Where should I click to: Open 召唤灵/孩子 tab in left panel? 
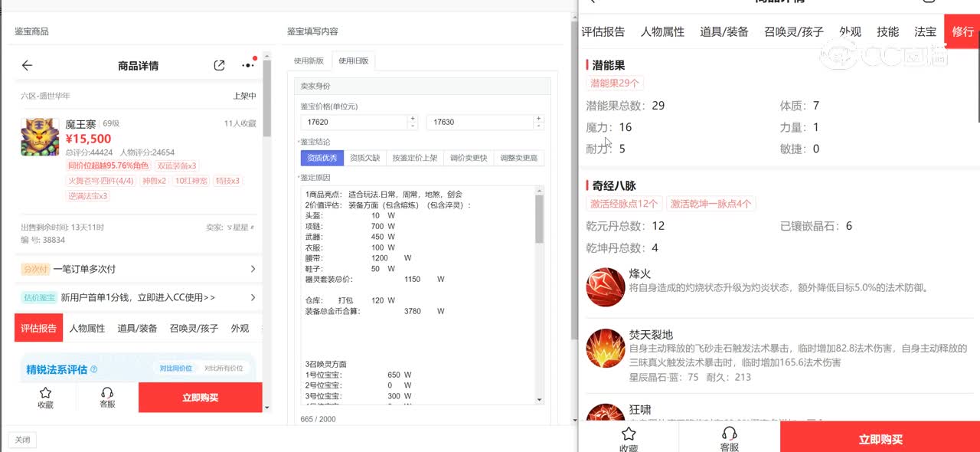point(194,328)
